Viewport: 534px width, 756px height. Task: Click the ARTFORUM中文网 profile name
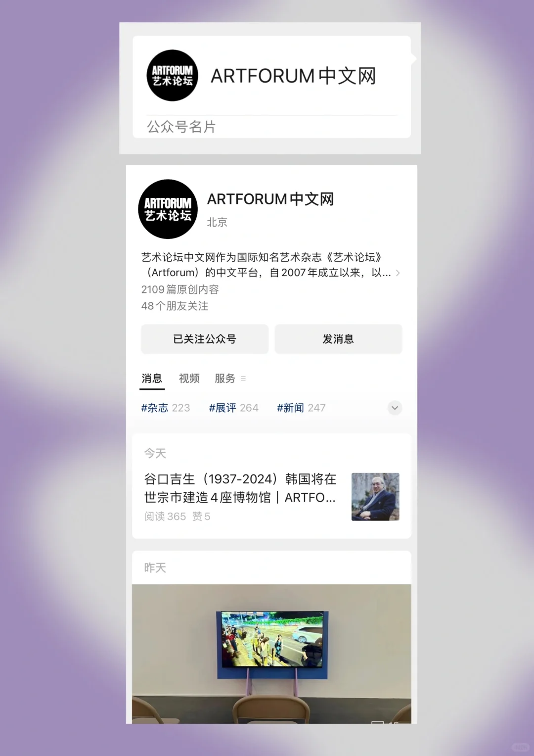(270, 199)
